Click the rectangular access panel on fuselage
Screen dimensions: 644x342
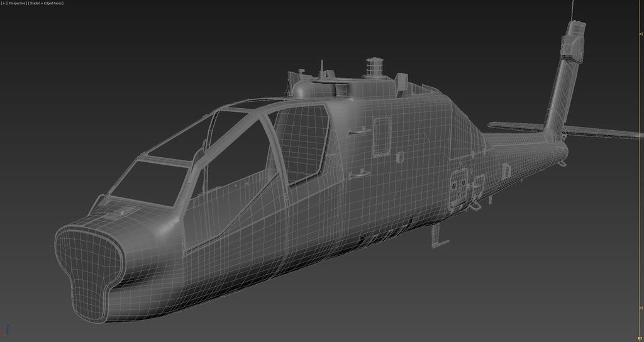(381, 136)
